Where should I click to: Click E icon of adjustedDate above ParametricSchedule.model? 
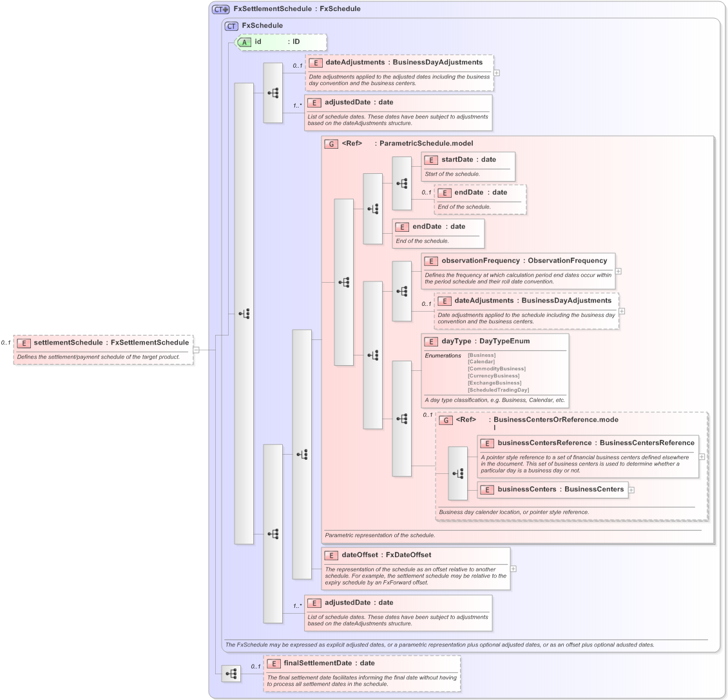(314, 102)
